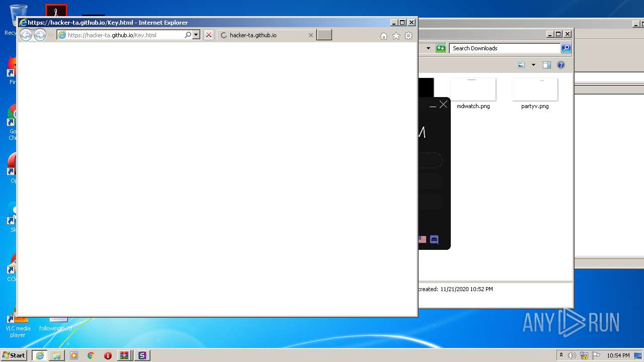Screen dimensions: 644x362
Task: Expand the address bar autocomplete dropdown
Action: [196, 35]
